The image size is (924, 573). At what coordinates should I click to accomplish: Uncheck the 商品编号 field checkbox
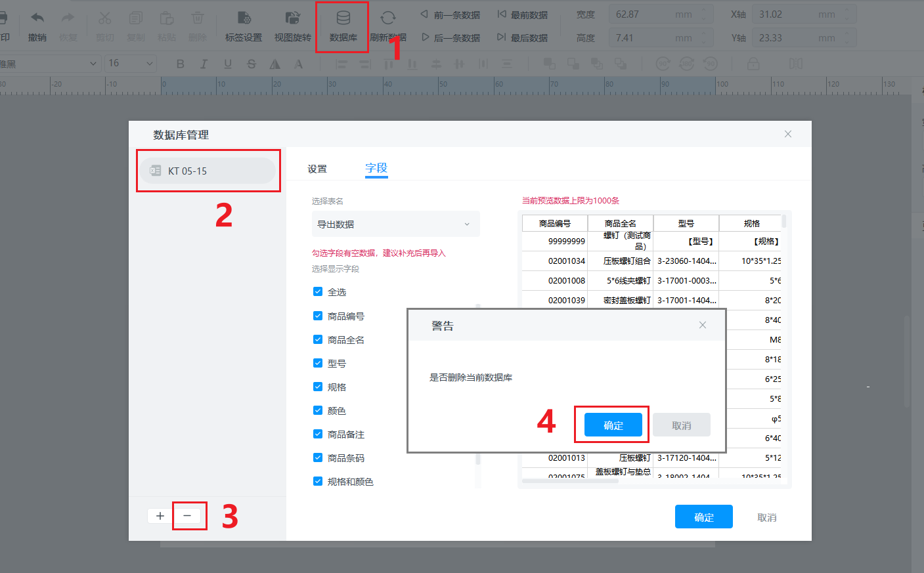pos(318,316)
